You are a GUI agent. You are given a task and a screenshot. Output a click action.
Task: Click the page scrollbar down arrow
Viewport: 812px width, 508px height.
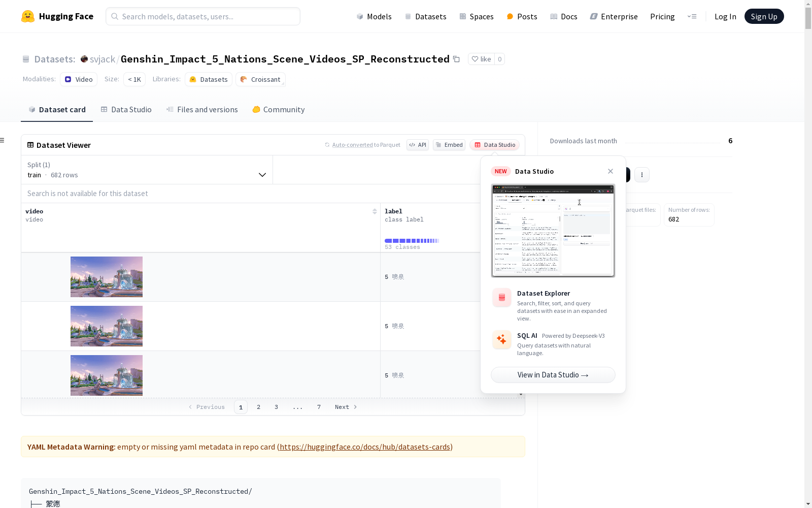[x=808, y=504]
